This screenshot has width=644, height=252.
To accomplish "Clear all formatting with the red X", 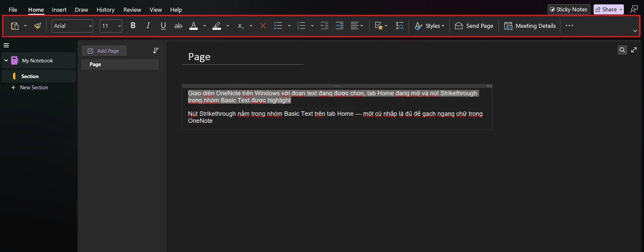I will point(263,26).
